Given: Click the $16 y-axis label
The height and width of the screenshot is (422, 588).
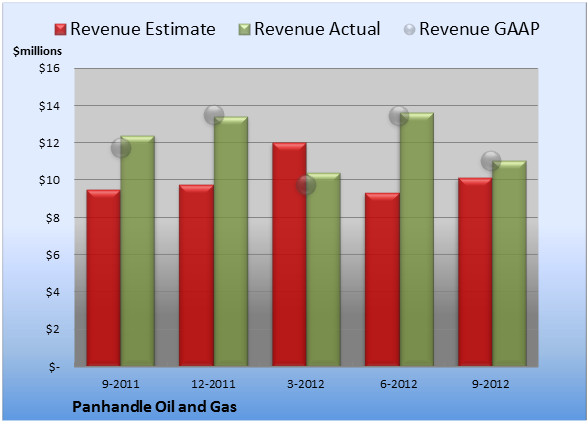Looking at the screenshot, I should click(x=50, y=68).
